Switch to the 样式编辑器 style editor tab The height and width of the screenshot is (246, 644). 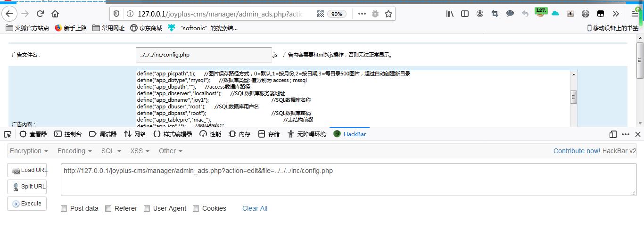(173, 134)
